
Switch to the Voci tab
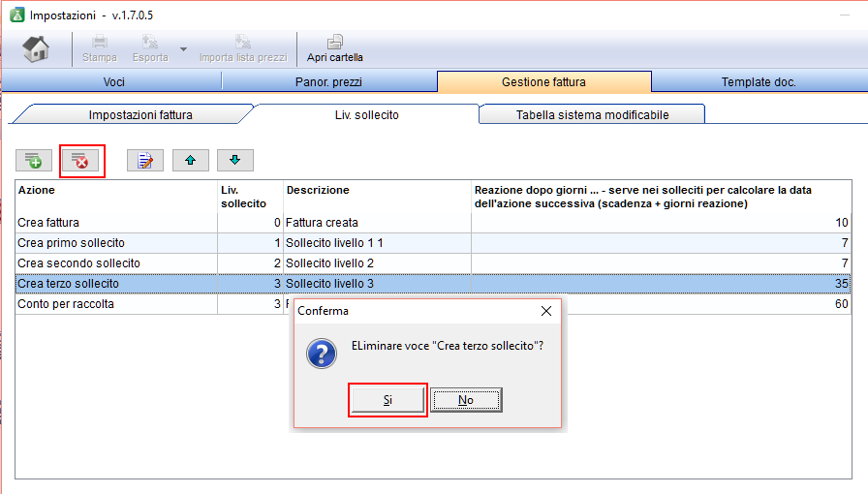[113, 82]
